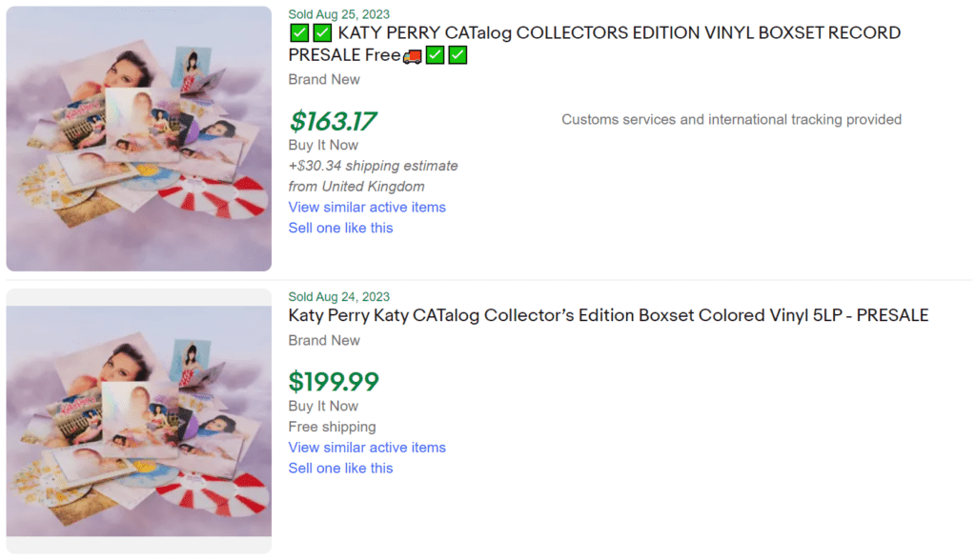976x560 pixels.
Task: Click the leftmost green checkmark in first title
Action: (299, 33)
